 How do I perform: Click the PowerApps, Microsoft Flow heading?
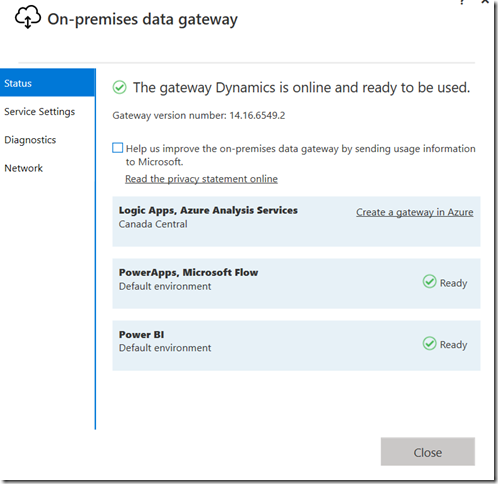click(188, 273)
